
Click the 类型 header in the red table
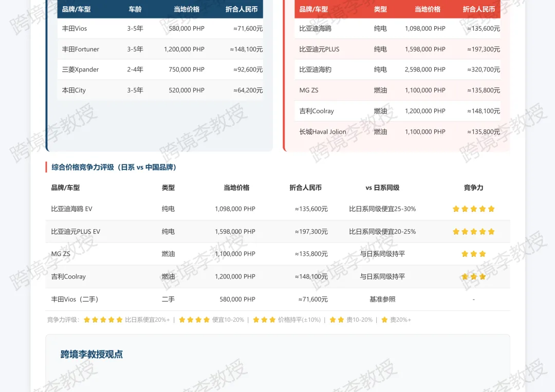click(x=380, y=9)
